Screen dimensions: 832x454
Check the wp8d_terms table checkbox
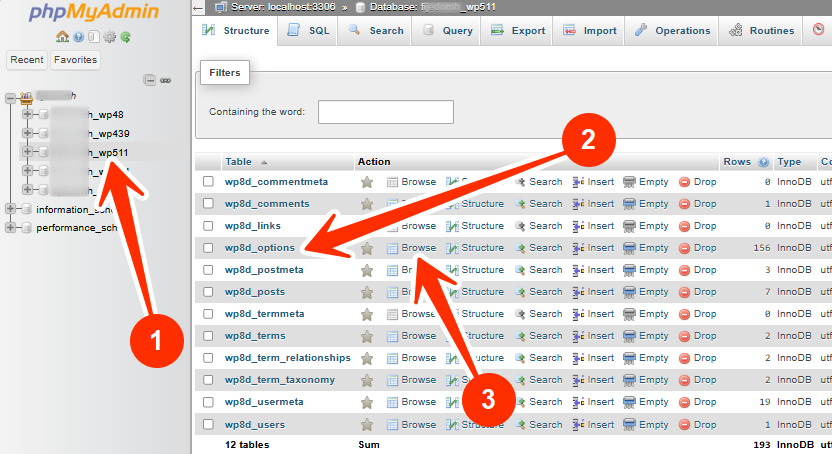coord(208,336)
